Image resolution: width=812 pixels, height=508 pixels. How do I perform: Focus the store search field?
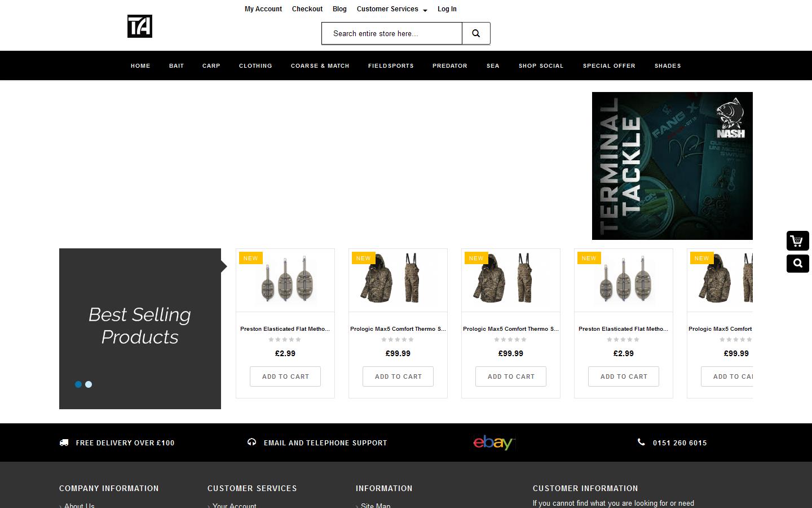tap(392, 33)
